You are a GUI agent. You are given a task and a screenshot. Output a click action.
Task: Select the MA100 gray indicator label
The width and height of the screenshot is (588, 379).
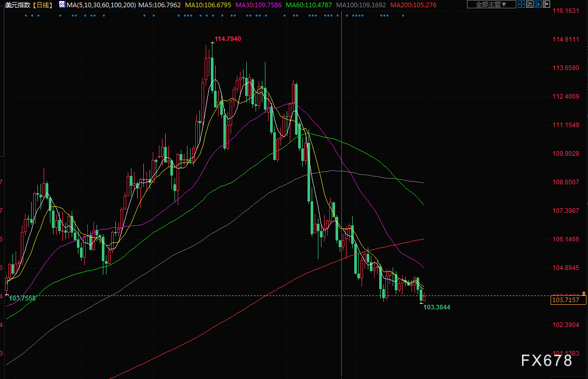(x=361, y=5)
